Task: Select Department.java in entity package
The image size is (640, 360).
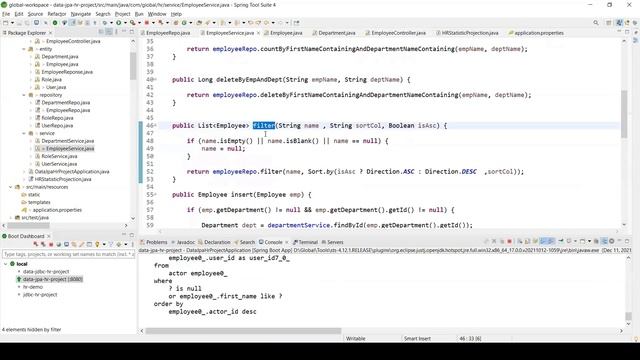Action: click(x=60, y=57)
